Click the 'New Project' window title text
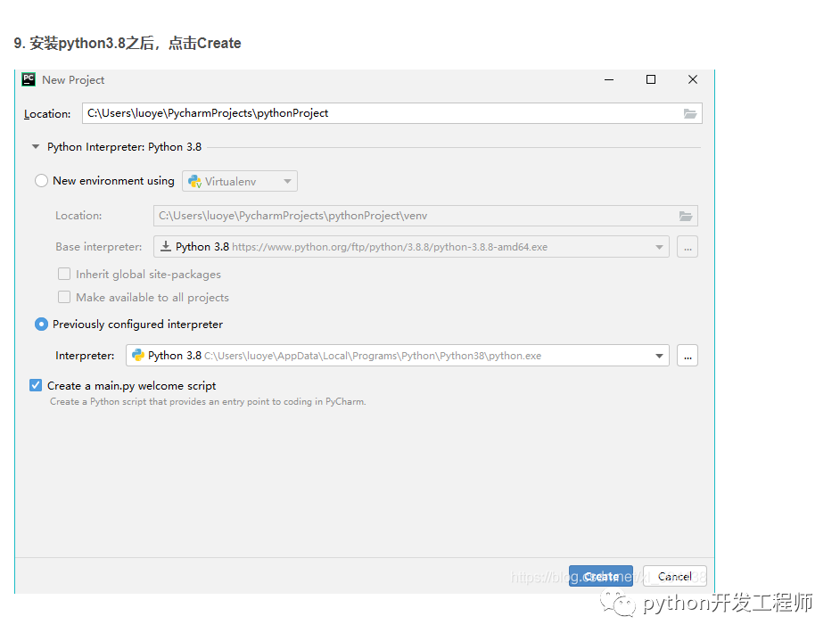This screenshot has width=840, height=641. [x=73, y=79]
